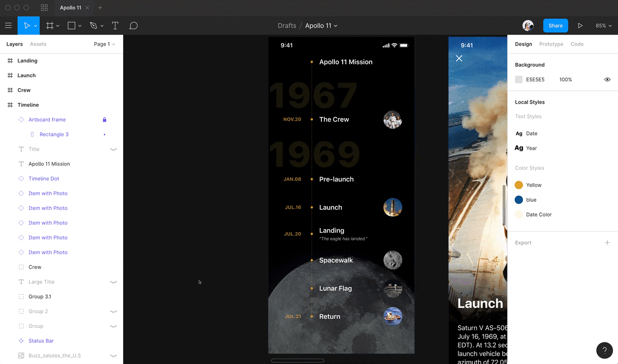Select the Move tool arrow

27,26
